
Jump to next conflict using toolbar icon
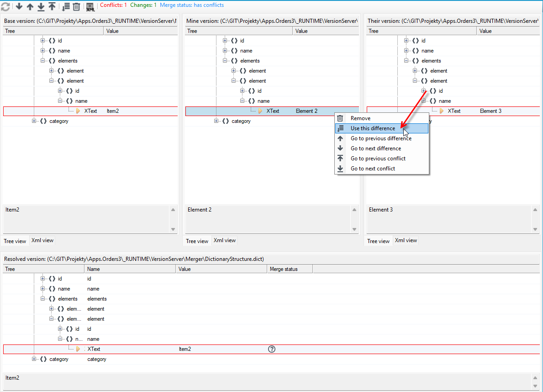[41, 6]
